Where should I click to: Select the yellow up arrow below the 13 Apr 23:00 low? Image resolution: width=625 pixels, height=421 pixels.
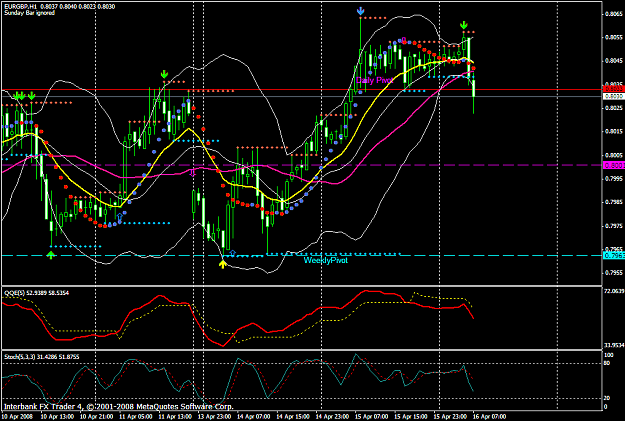point(223,264)
